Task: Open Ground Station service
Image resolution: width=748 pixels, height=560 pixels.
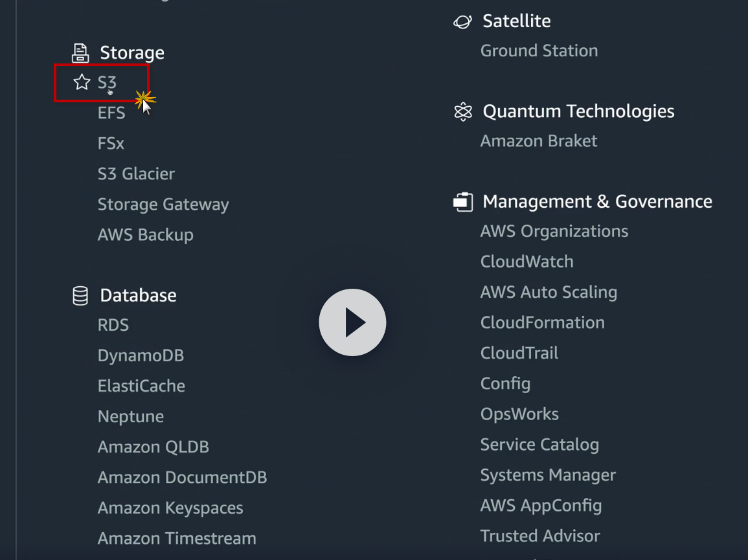Action: click(x=539, y=50)
